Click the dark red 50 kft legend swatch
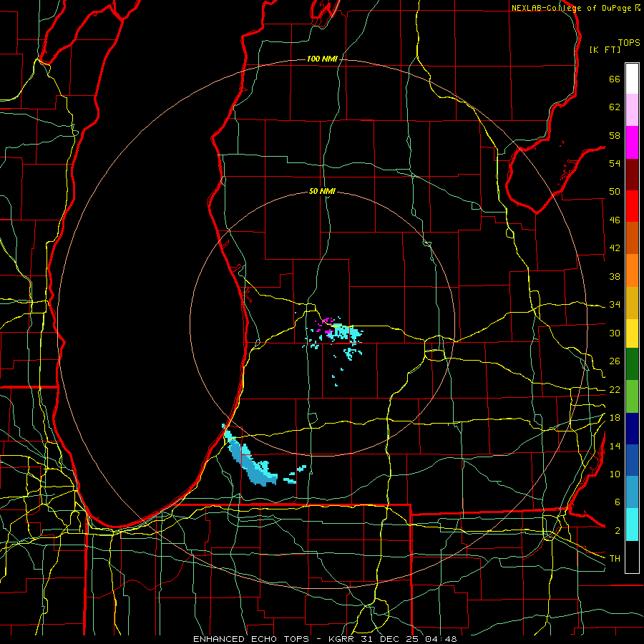The image size is (644, 644). pyautogui.click(x=632, y=174)
